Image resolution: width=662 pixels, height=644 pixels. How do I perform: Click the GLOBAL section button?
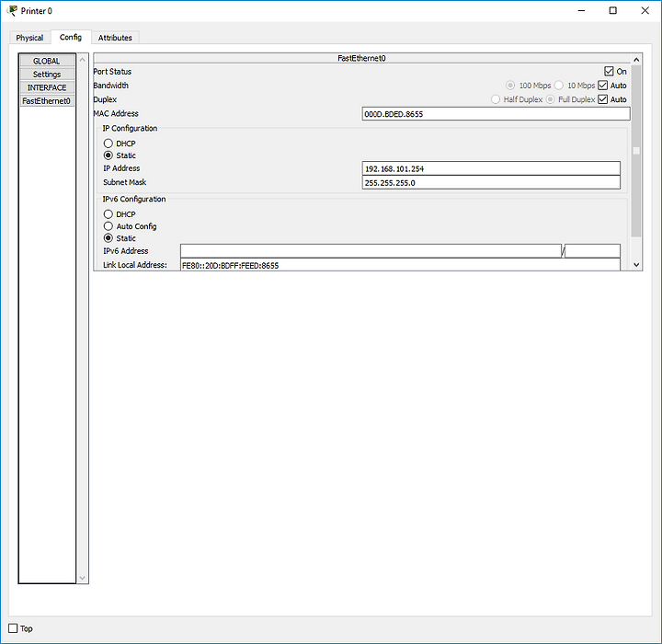47,61
